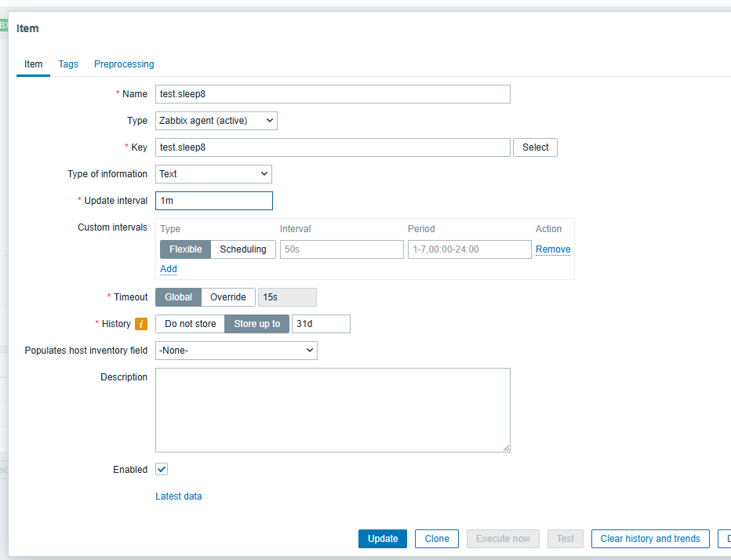
Task: Click the Update button
Action: pyautogui.click(x=383, y=539)
